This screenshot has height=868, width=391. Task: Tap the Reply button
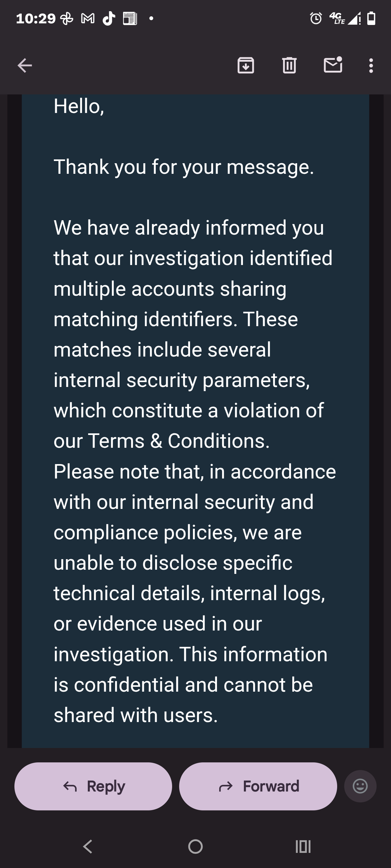coord(93,786)
